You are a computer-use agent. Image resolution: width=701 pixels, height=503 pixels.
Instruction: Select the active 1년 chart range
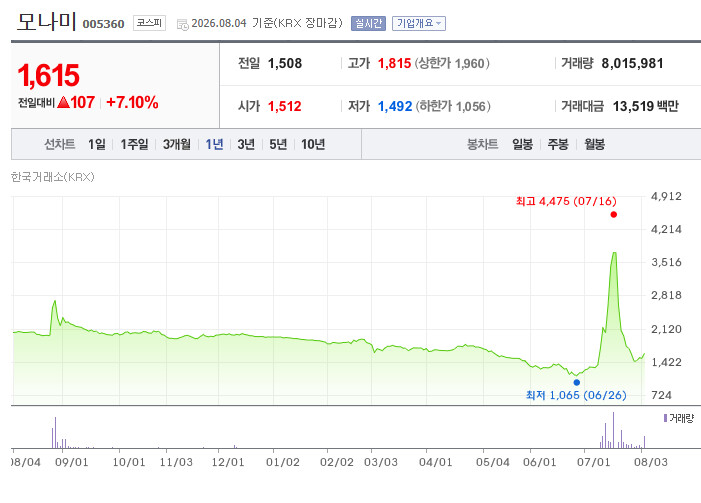pyautogui.click(x=214, y=144)
